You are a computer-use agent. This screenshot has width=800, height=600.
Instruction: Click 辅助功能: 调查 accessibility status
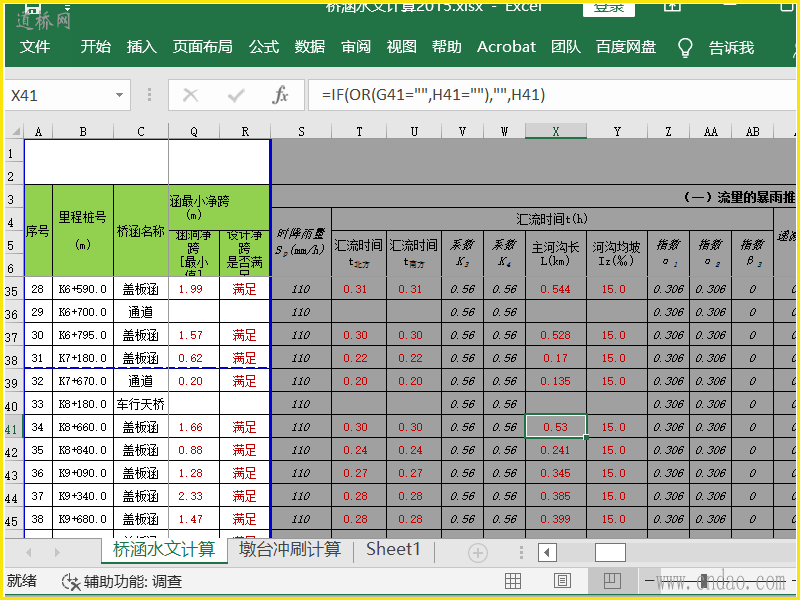click(x=121, y=581)
